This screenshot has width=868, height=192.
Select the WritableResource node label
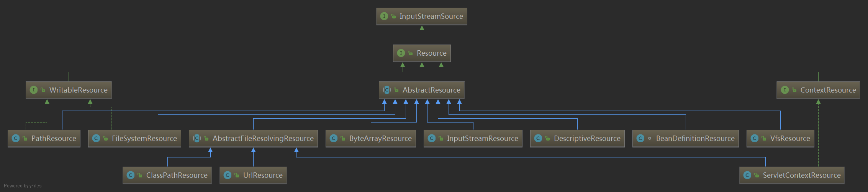point(79,90)
